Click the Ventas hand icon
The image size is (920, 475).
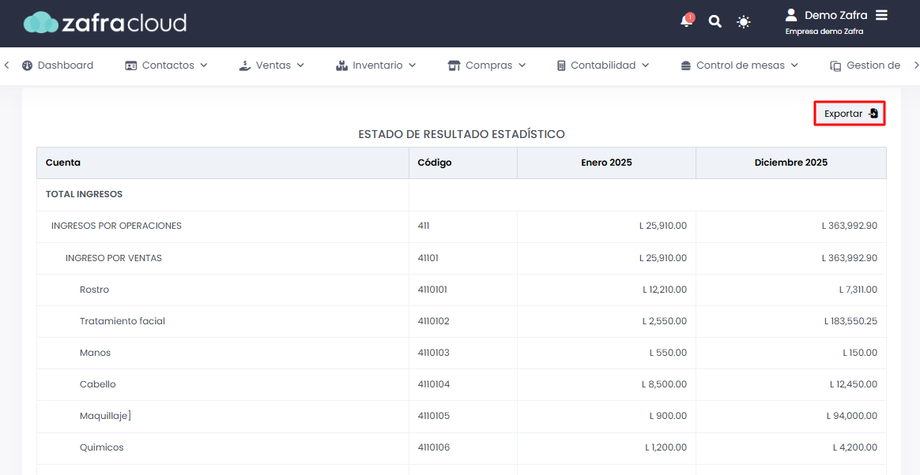tap(245, 66)
